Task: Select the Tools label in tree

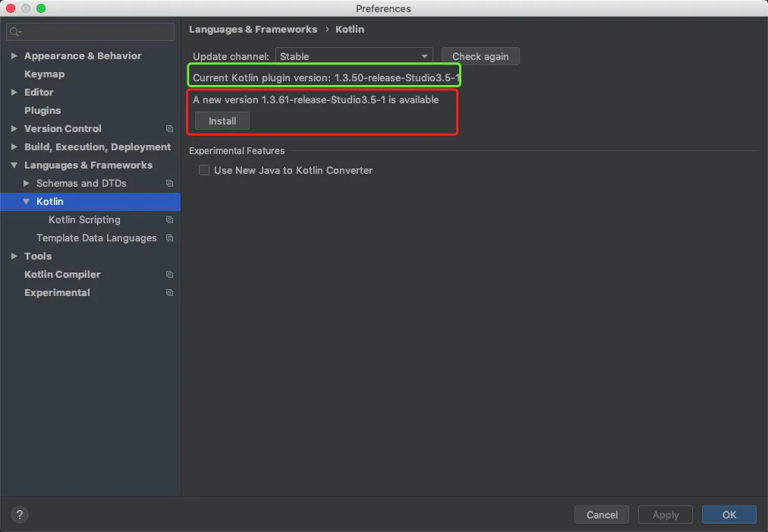Action: [38, 257]
